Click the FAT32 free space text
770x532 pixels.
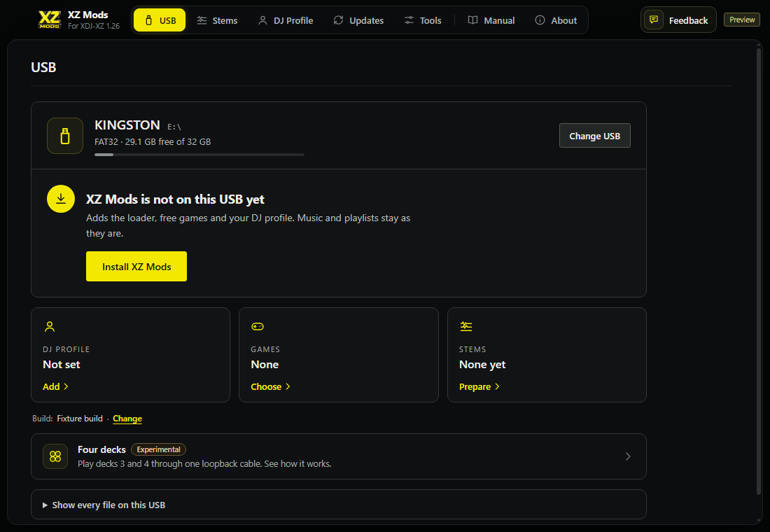tap(153, 142)
